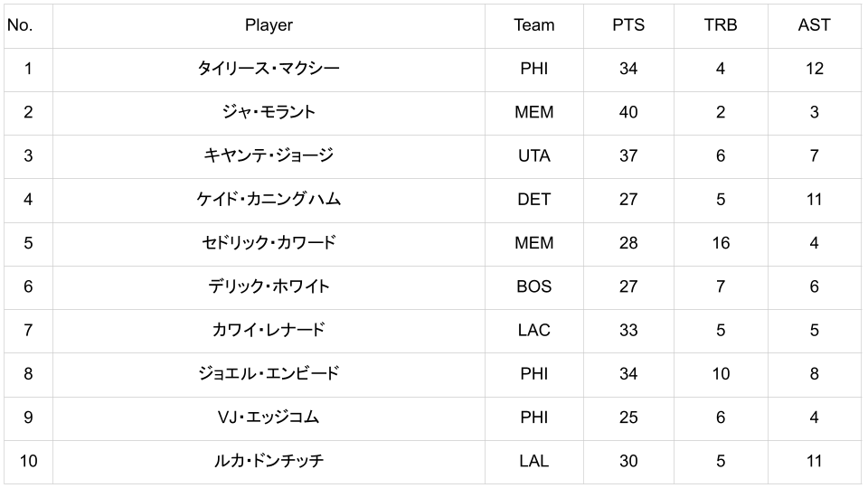Select the ジョエル・エンビード player cell
868x488 pixels.
[x=269, y=373]
